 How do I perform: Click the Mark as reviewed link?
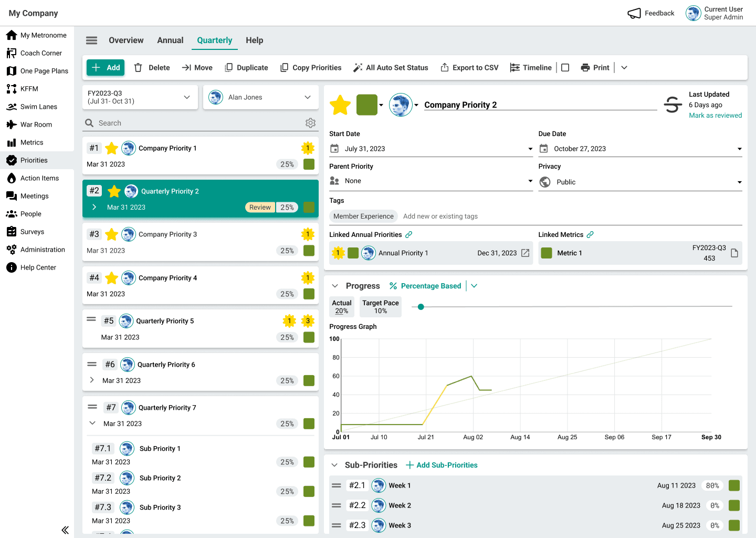tap(716, 115)
